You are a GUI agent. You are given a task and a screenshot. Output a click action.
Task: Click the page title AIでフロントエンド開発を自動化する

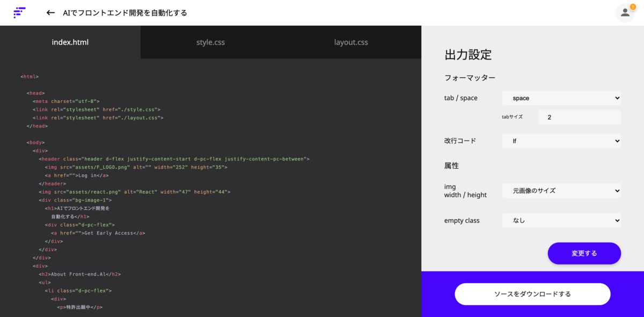[x=125, y=13]
